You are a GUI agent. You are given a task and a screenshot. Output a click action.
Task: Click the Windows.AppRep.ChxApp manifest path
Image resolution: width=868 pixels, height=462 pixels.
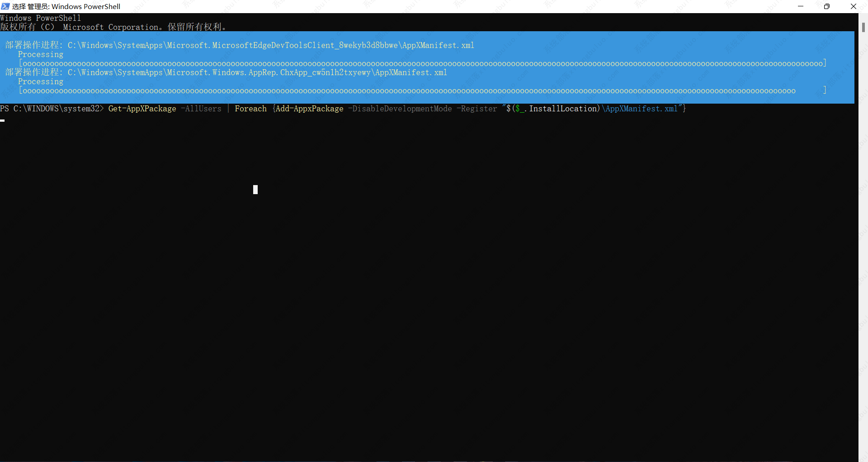[x=257, y=72]
